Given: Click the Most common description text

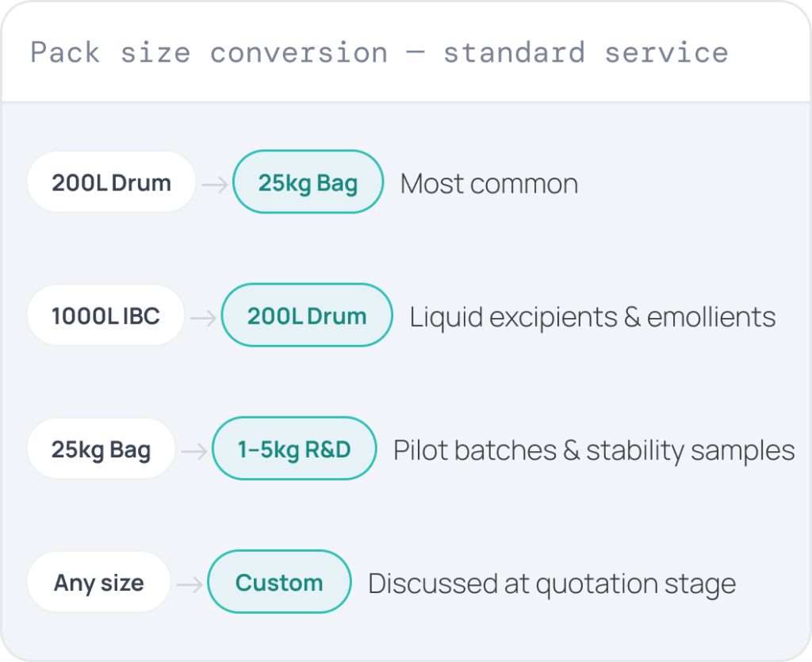Looking at the screenshot, I should (489, 184).
